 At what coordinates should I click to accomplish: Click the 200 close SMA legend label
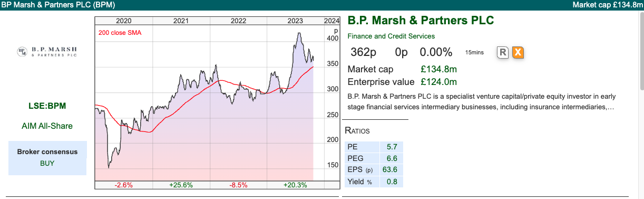click(x=120, y=33)
